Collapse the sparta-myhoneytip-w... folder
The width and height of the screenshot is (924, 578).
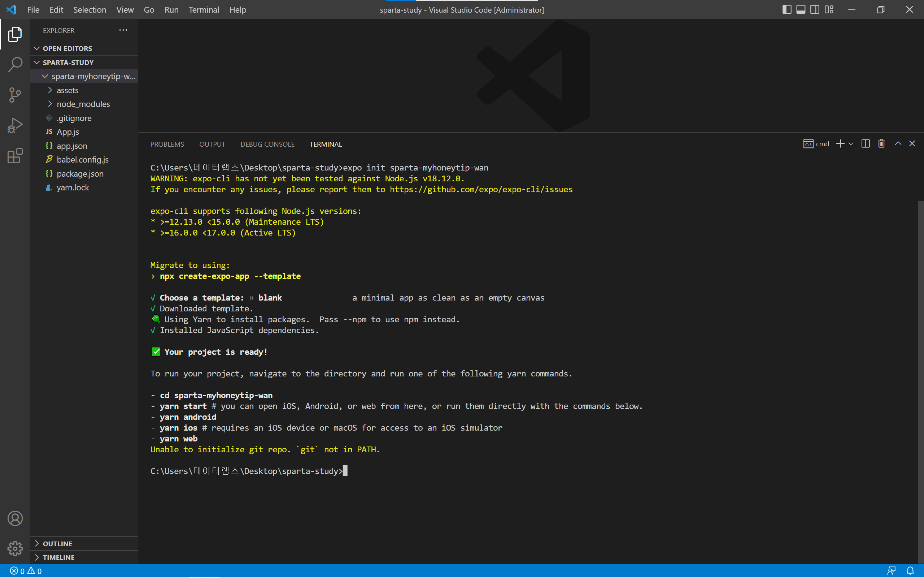click(x=84, y=76)
